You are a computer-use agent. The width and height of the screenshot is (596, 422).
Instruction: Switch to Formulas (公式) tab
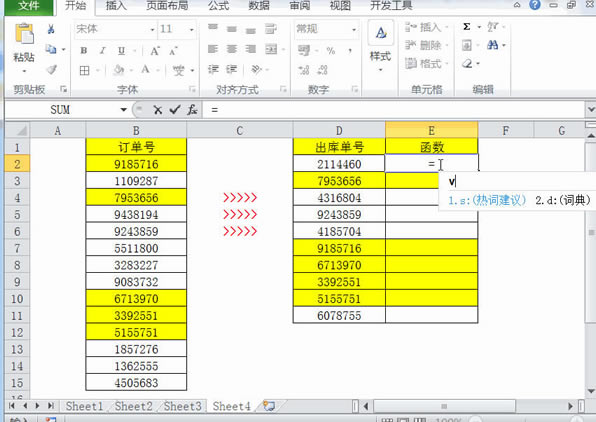pyautogui.click(x=219, y=6)
